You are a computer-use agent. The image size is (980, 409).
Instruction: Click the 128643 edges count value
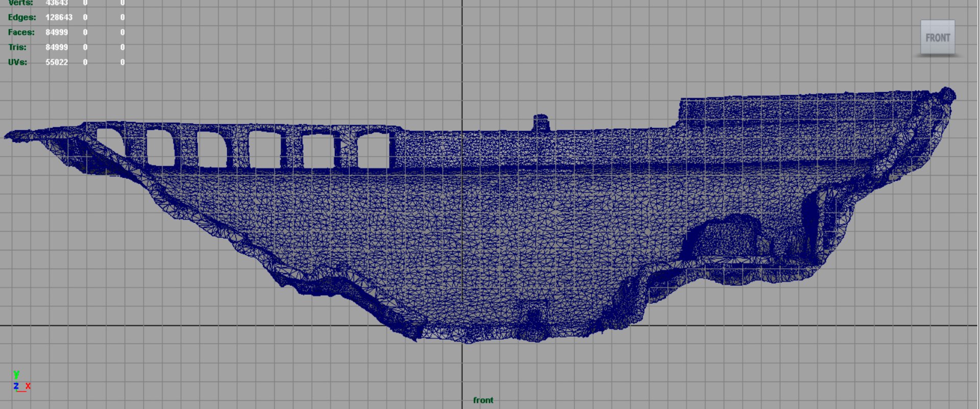[x=59, y=17]
